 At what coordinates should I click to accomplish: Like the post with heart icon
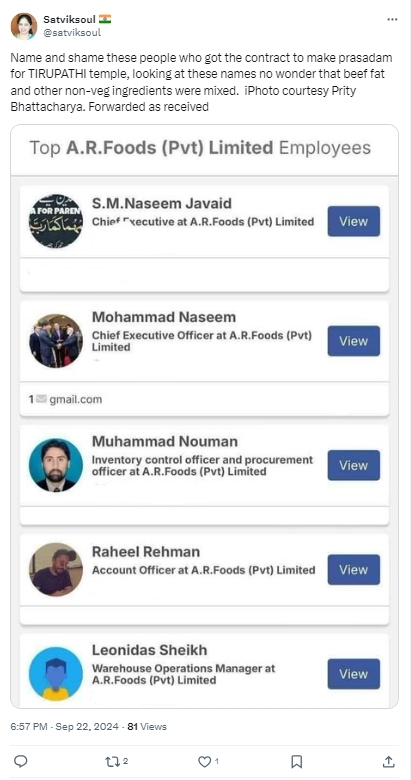click(x=205, y=761)
